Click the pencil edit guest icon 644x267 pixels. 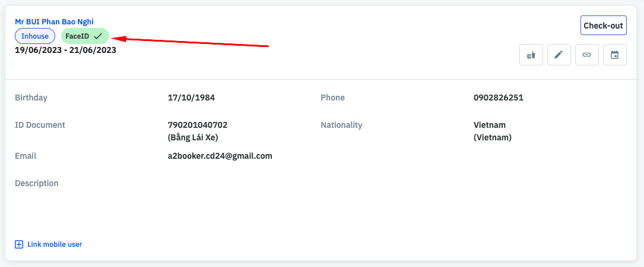[x=559, y=55]
